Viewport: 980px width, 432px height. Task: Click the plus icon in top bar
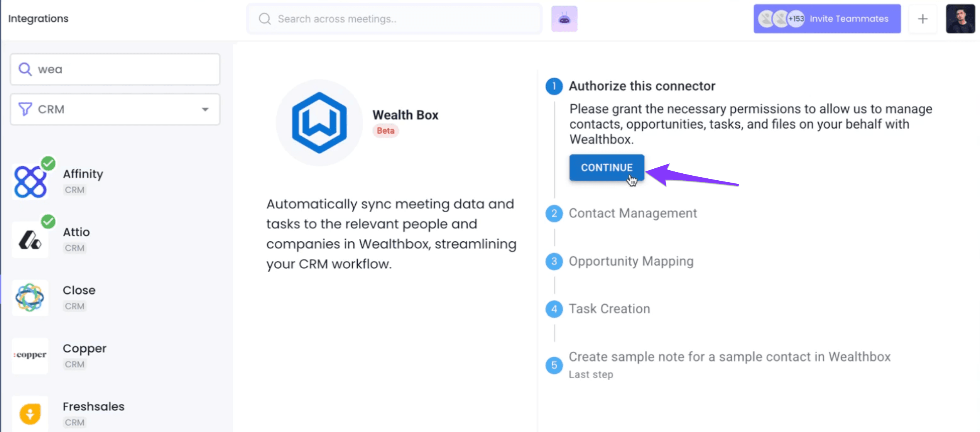[x=923, y=19]
